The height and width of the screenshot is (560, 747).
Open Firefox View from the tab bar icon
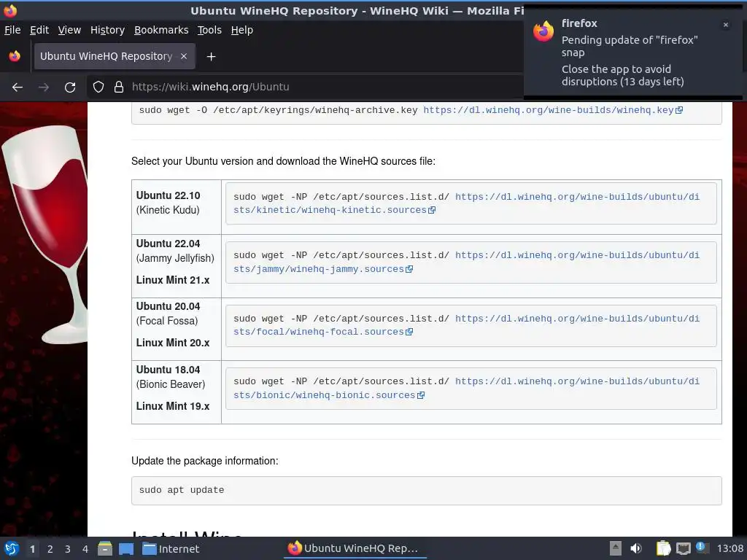[x=15, y=56]
